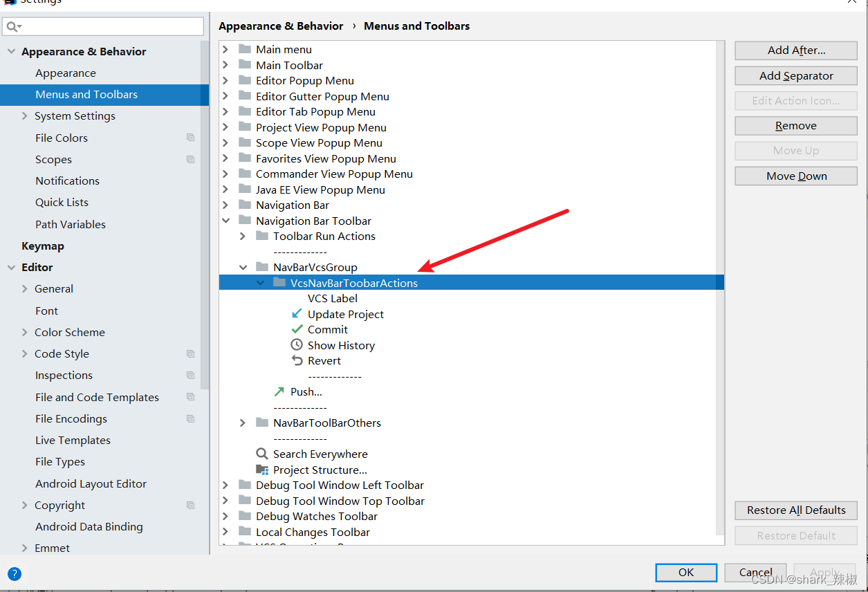Click the Add Separator button

(x=796, y=75)
